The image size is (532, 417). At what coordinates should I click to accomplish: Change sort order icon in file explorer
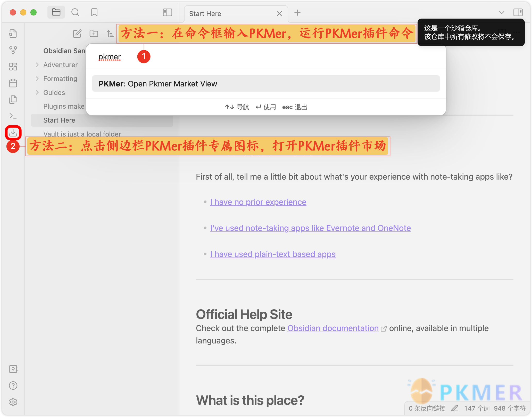110,34
